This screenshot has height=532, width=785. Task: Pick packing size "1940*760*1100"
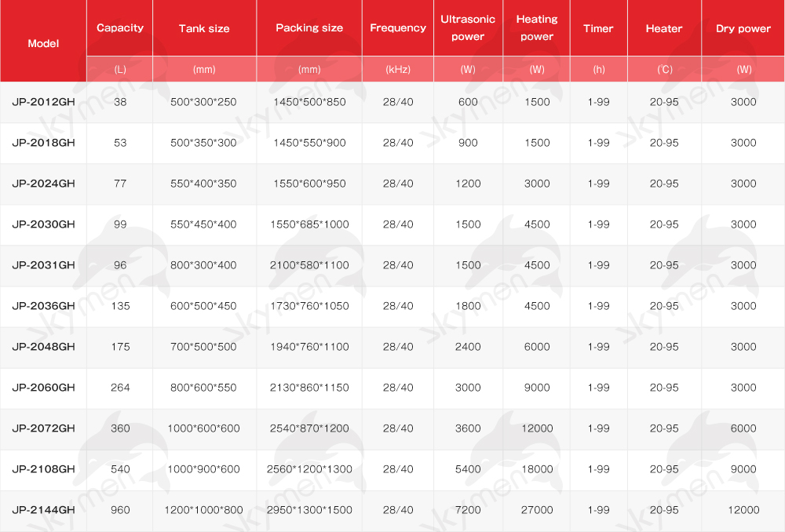pyautogui.click(x=309, y=347)
